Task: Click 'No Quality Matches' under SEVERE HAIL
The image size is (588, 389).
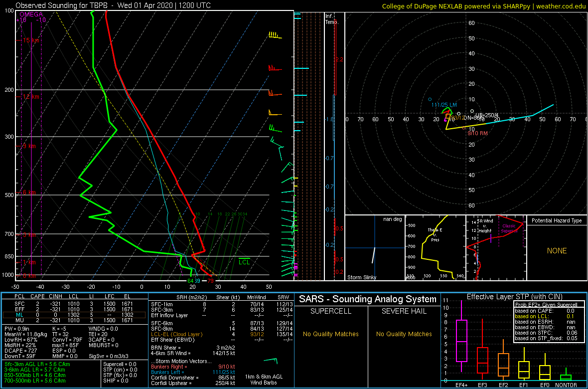Action: (x=404, y=334)
